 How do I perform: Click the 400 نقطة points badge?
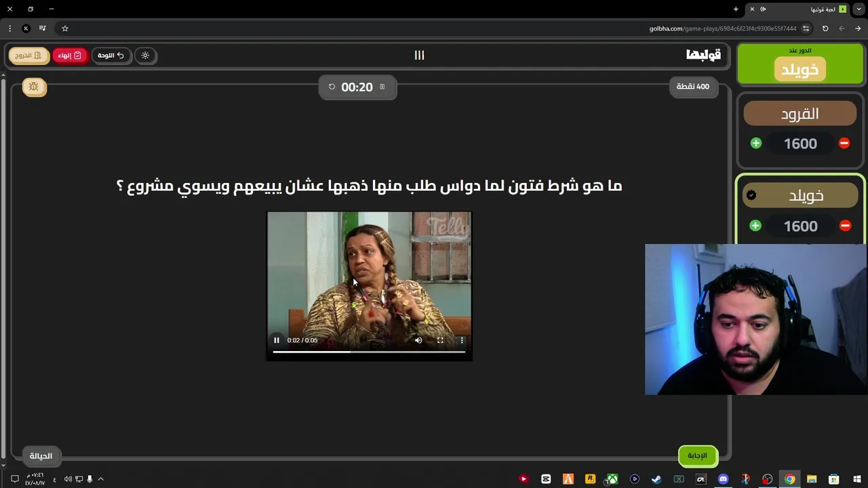coord(693,87)
